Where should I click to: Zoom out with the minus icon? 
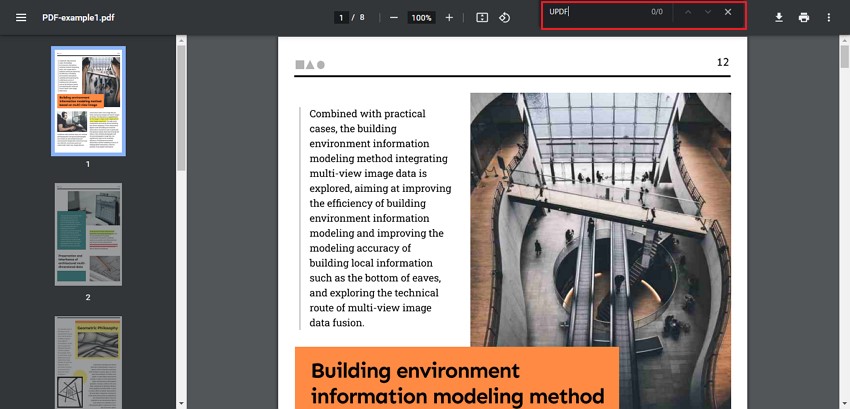click(x=394, y=17)
